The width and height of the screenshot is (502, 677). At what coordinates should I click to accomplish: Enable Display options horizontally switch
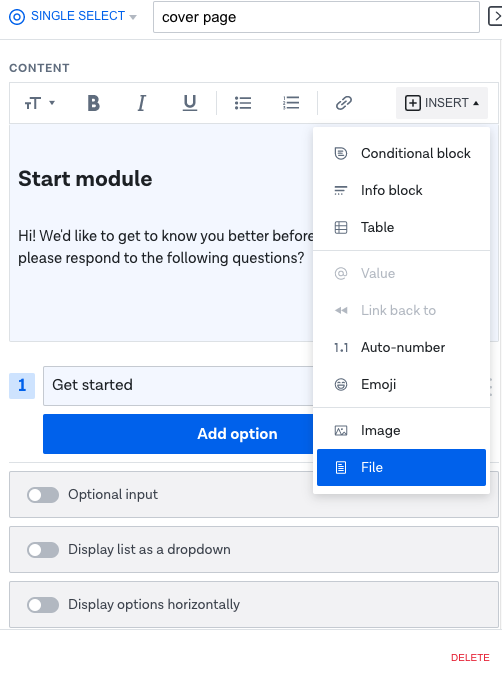[43, 605]
